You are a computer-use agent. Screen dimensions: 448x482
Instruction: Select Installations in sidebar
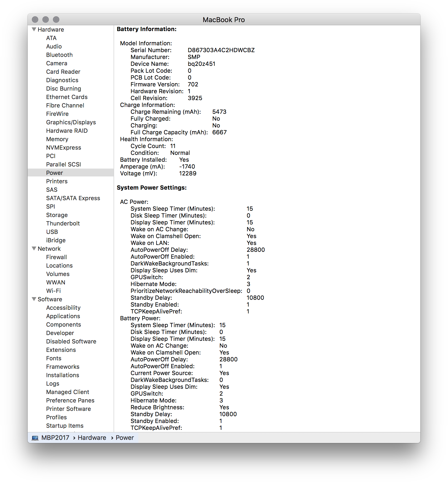pos(62,375)
